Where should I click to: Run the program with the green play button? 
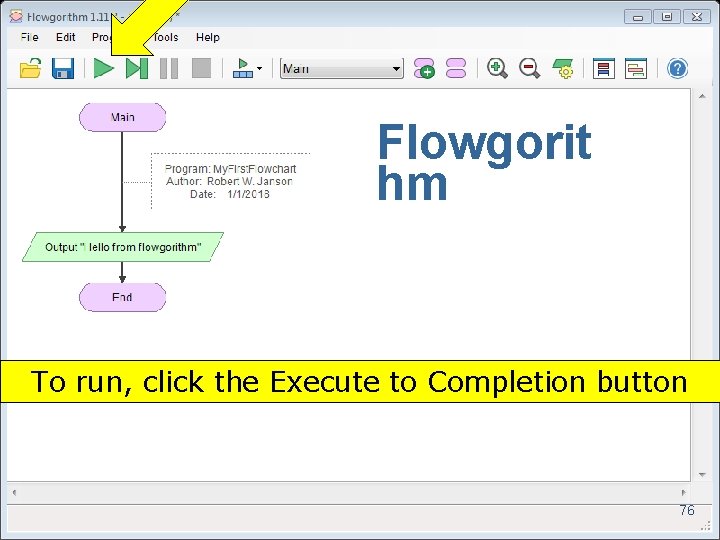coord(104,69)
